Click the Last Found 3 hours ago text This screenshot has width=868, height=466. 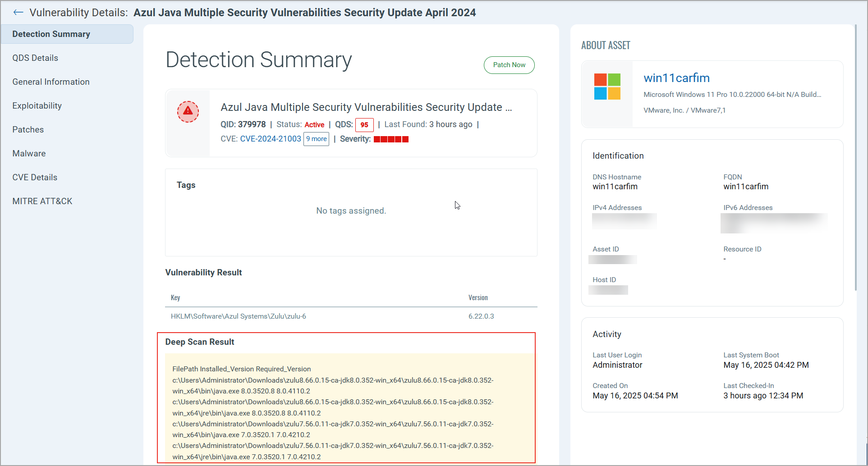point(428,124)
